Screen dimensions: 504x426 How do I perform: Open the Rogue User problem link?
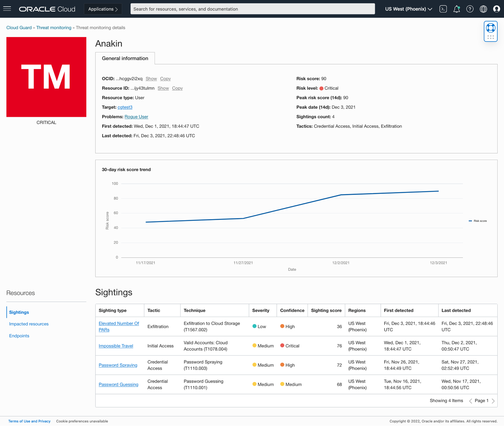(136, 117)
